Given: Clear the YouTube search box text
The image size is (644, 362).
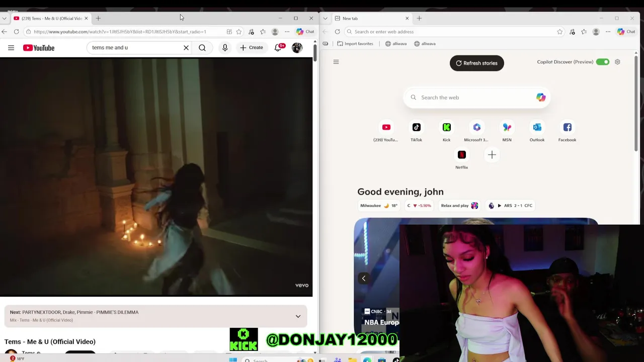Looking at the screenshot, I should coord(186,48).
